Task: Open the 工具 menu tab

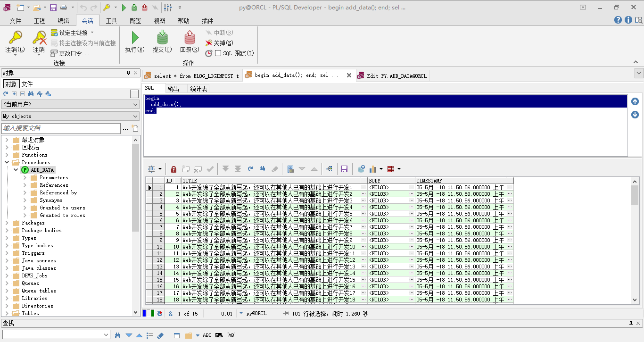Action: pyautogui.click(x=112, y=21)
